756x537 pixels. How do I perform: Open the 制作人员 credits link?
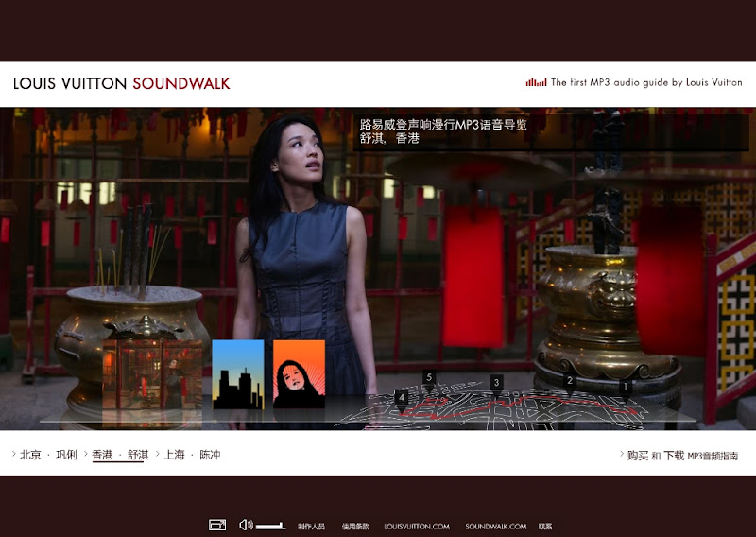[311, 527]
